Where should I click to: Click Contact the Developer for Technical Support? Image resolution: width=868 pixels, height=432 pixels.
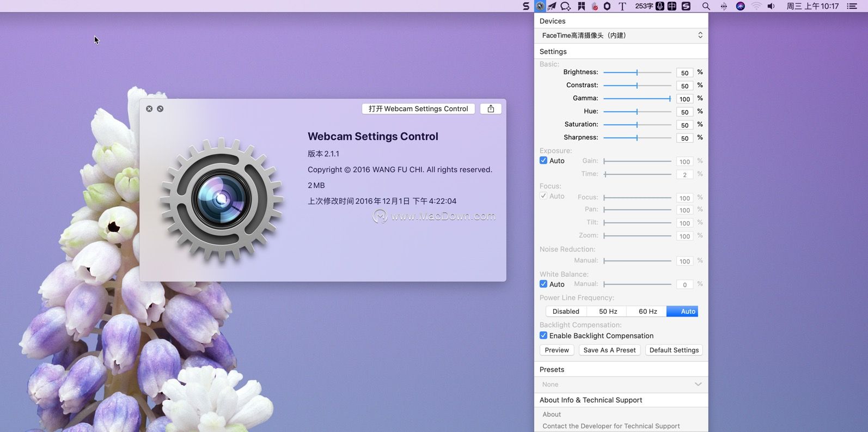[x=611, y=427]
